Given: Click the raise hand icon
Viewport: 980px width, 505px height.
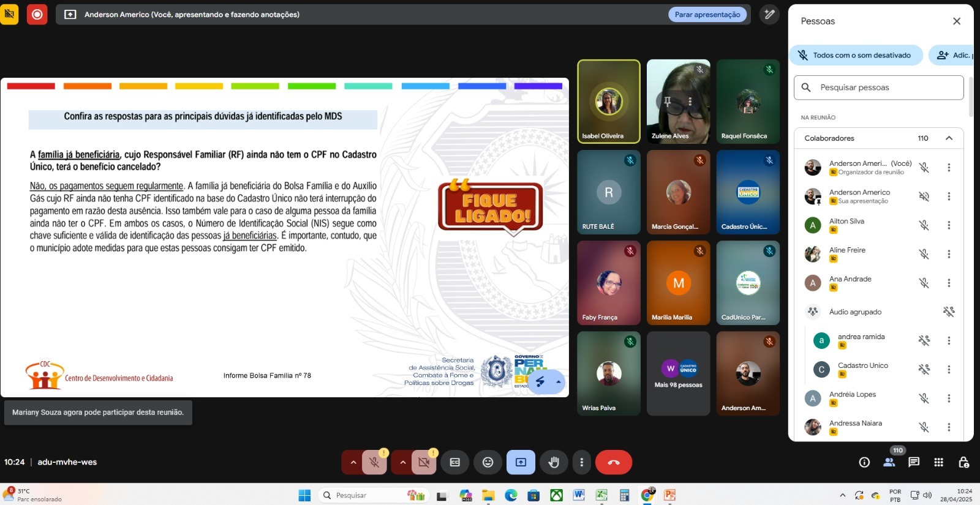Looking at the screenshot, I should pyautogui.click(x=554, y=462).
